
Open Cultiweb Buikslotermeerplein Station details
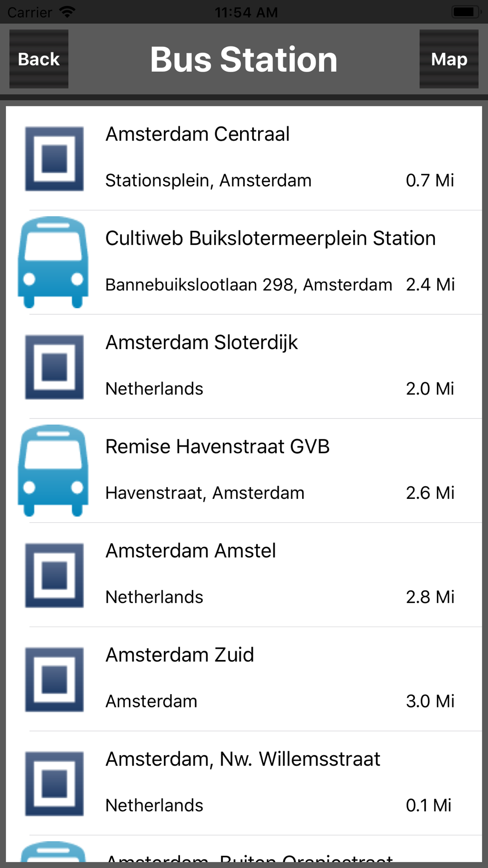pyautogui.click(x=270, y=238)
